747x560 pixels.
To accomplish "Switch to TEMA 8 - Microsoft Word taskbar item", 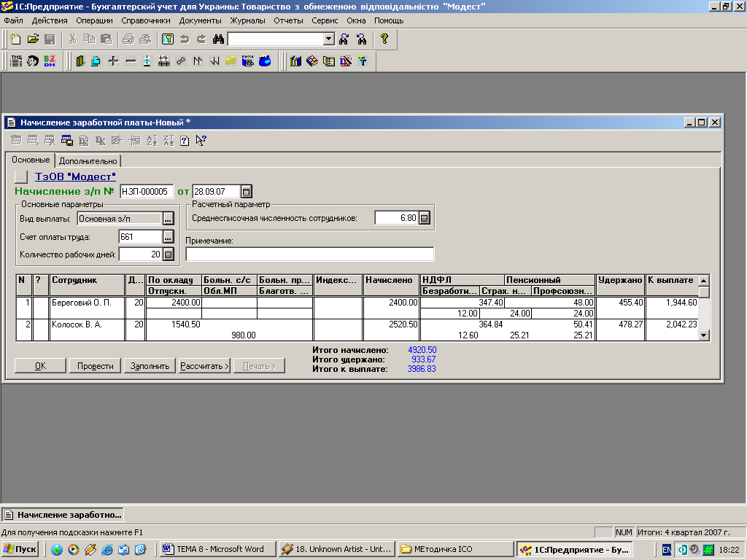I will [217, 549].
